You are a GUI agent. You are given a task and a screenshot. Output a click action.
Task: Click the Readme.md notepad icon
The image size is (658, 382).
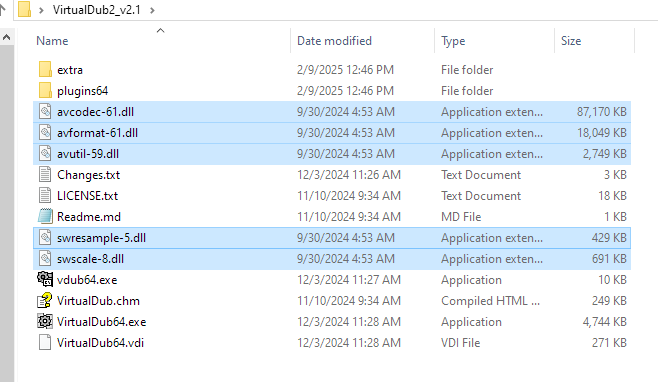point(45,217)
